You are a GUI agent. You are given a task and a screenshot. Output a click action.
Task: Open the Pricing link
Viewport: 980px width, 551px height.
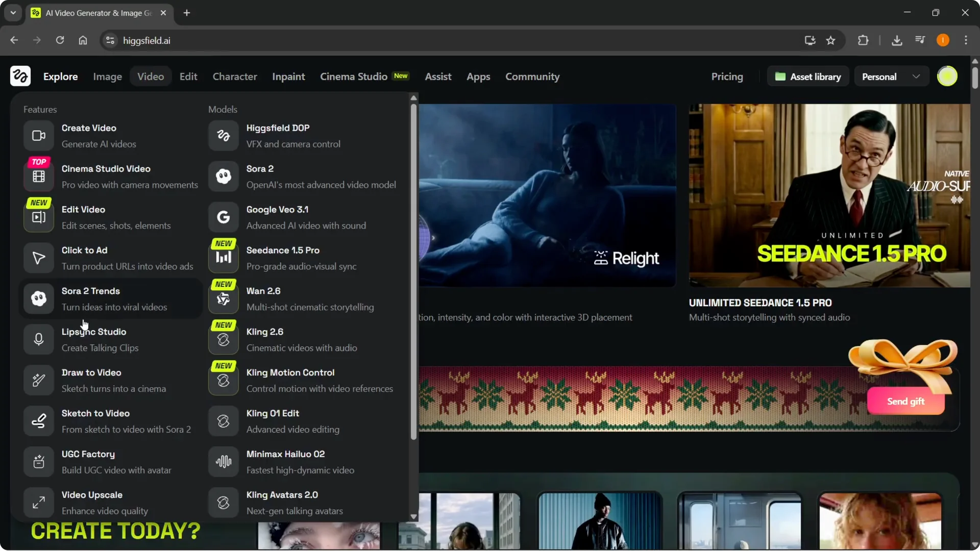coord(727,77)
